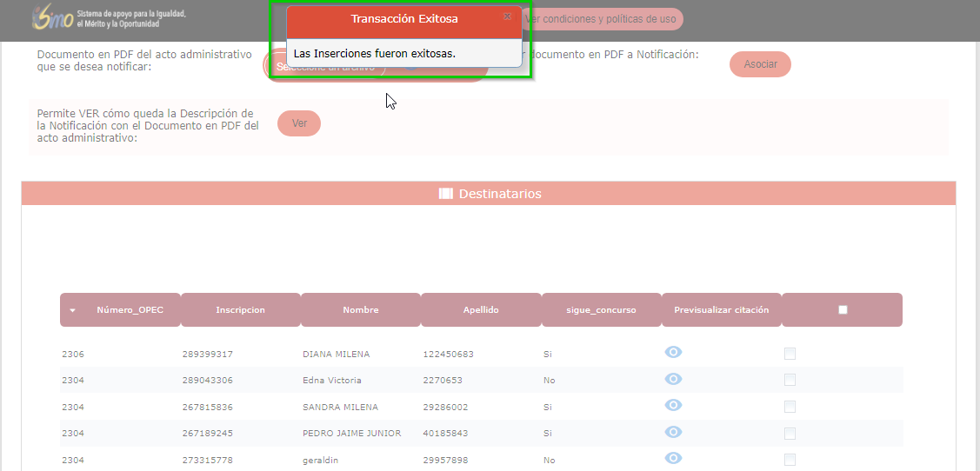Image resolution: width=980 pixels, height=471 pixels.
Task: Preview citation for PEDRO JAIME JUNIOR
Action: [x=673, y=432]
